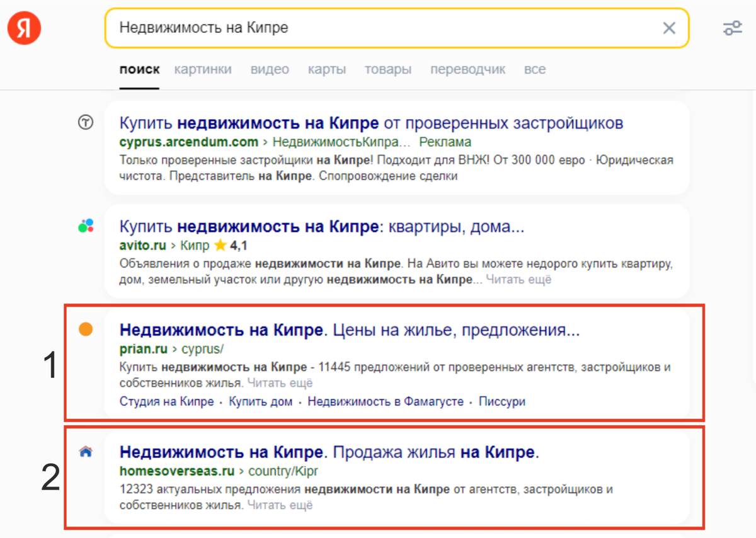The height and width of the screenshot is (538, 756).
Task: Expand avito.ru description with Читать ещё
Action: [518, 279]
